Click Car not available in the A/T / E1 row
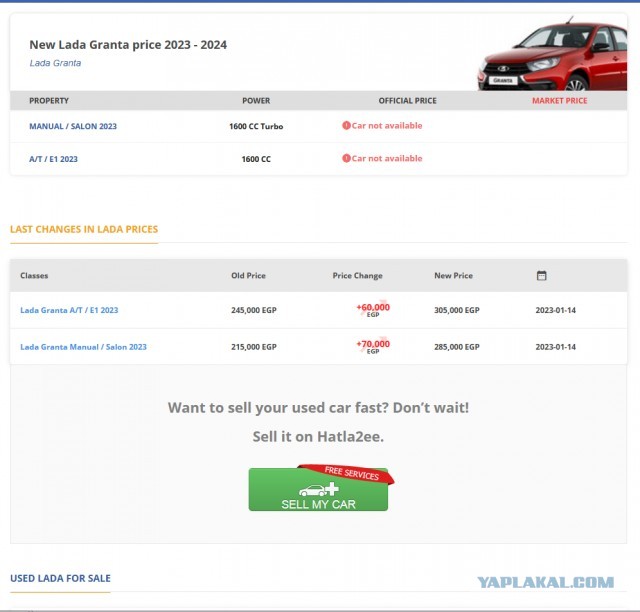Screen dimensions: 640x612 387,158
